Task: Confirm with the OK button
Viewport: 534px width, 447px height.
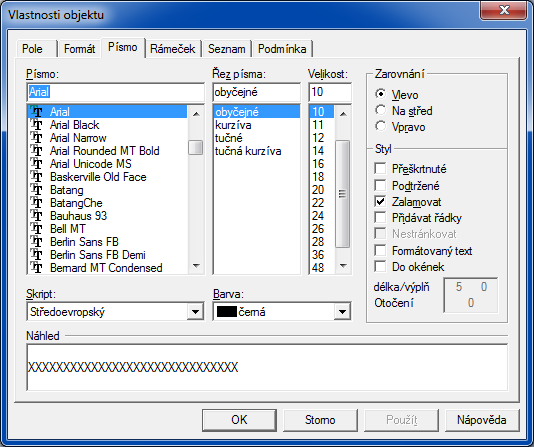Action: pos(239,420)
